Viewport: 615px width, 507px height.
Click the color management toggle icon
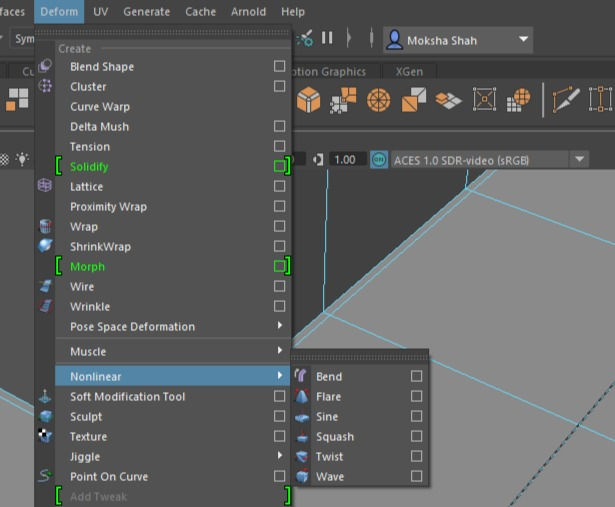(379, 160)
